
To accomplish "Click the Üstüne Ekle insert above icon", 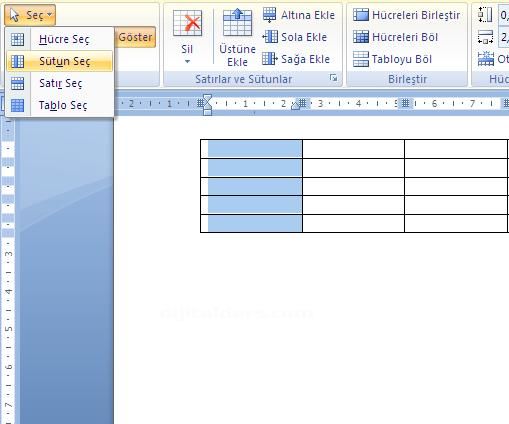I will pos(237,23).
